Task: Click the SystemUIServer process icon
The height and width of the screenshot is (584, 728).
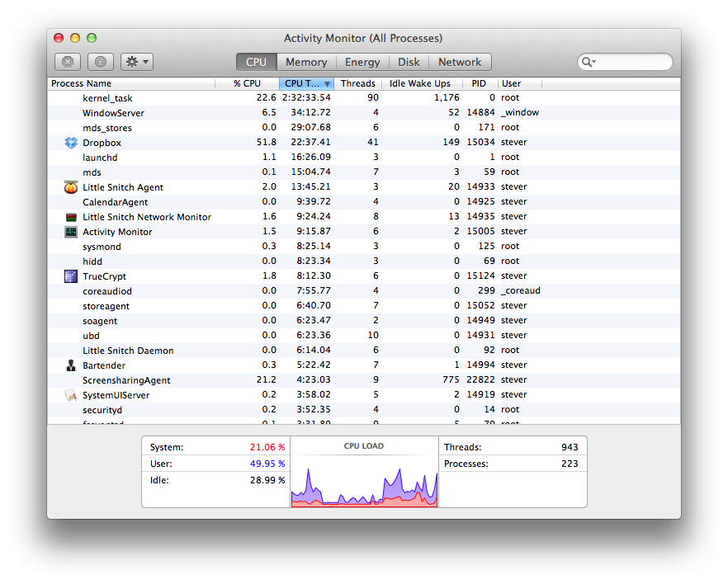Action: 71,395
